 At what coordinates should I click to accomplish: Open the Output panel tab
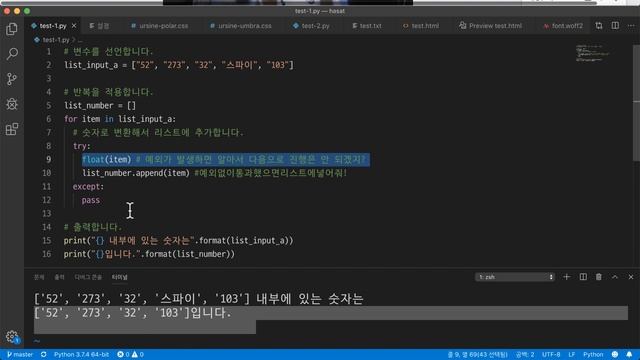59,277
